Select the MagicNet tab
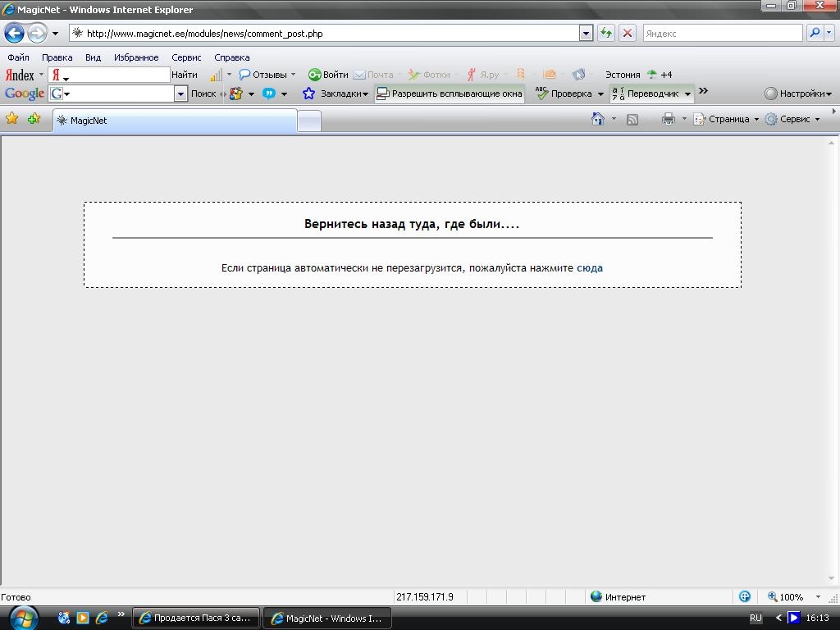 click(x=175, y=121)
